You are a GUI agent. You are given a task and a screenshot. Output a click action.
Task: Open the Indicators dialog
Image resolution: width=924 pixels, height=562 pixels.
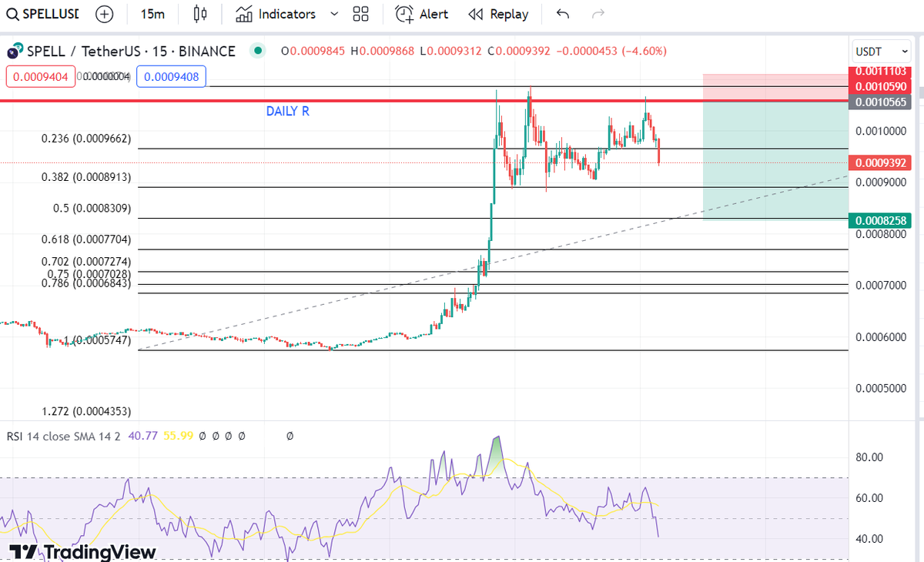pos(276,14)
